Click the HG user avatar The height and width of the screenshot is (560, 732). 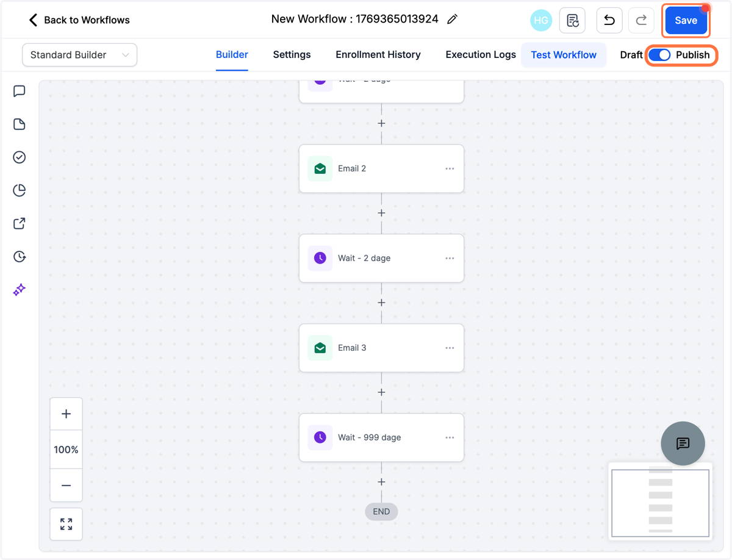point(541,20)
